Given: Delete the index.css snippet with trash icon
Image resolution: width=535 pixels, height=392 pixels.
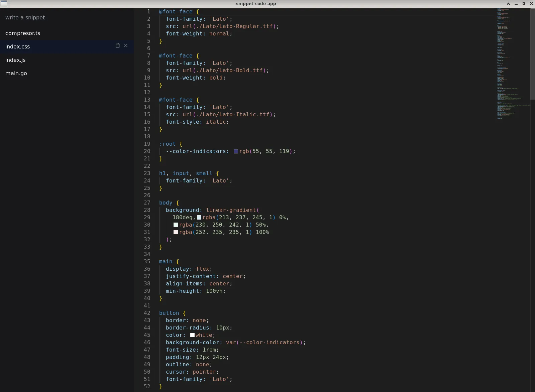Looking at the screenshot, I should [x=118, y=45].
